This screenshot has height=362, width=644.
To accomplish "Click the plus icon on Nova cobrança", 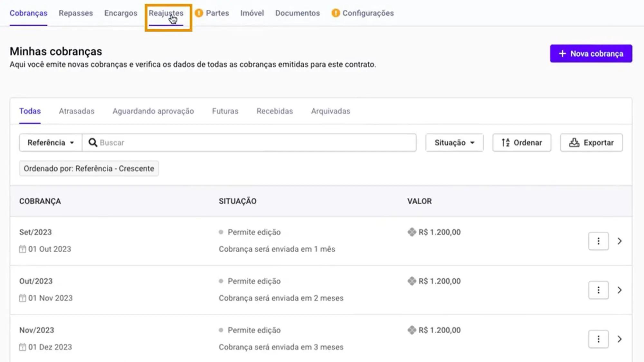I will click(562, 53).
